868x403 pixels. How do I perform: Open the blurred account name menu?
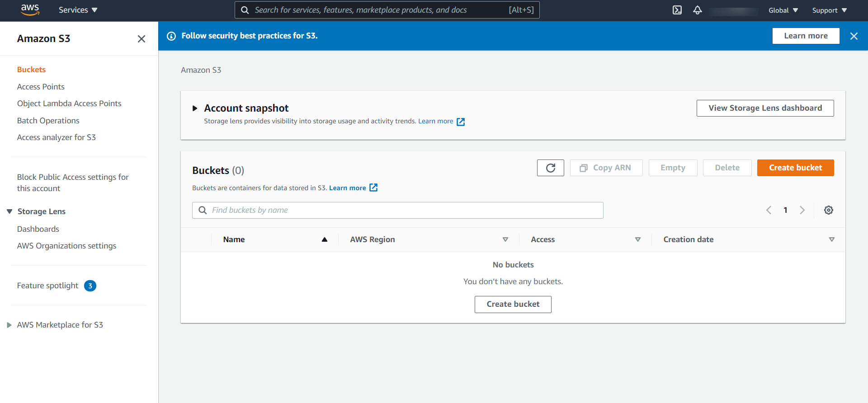pos(734,11)
